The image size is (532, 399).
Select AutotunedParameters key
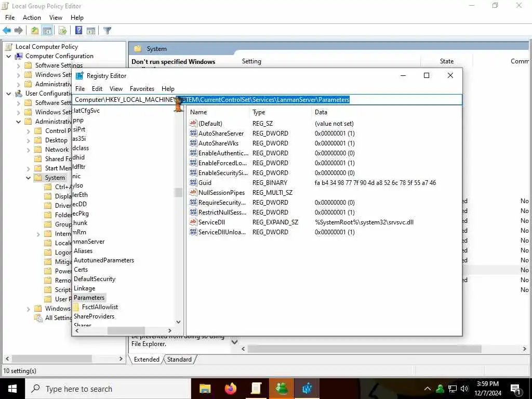click(104, 260)
